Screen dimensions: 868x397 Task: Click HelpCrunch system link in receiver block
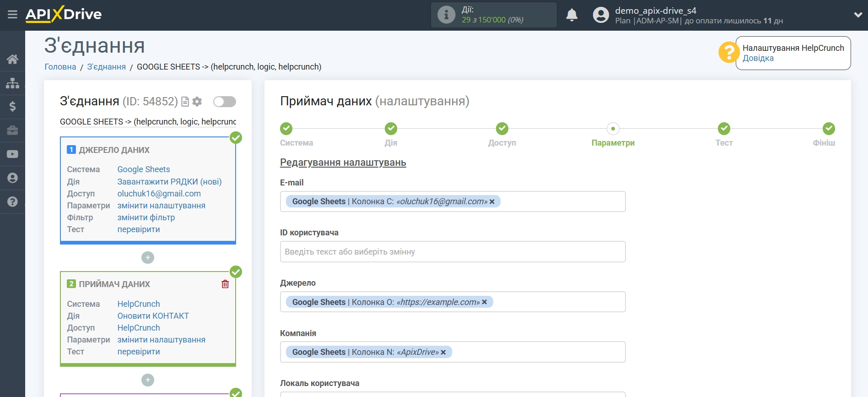pyautogui.click(x=139, y=304)
